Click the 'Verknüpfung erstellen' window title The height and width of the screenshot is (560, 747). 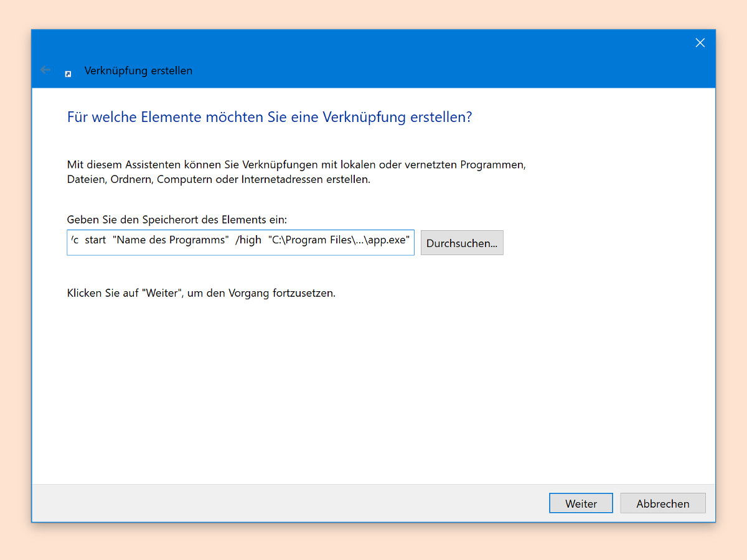coord(138,71)
